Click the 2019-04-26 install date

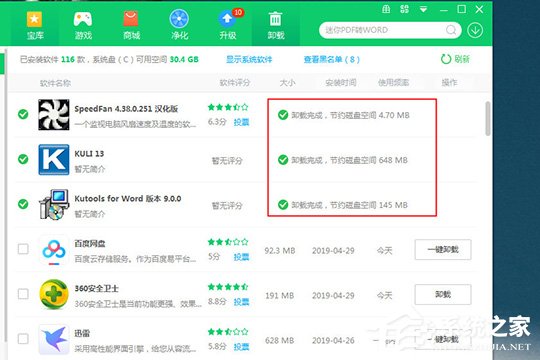(333, 341)
